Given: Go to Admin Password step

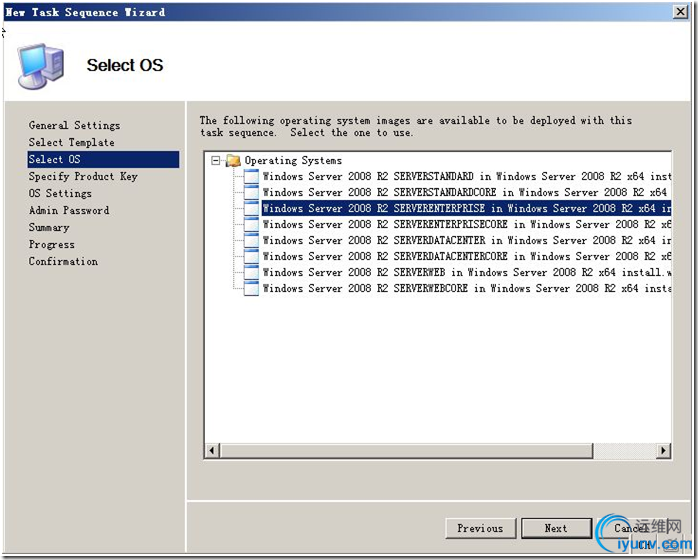Looking at the screenshot, I should click(69, 210).
